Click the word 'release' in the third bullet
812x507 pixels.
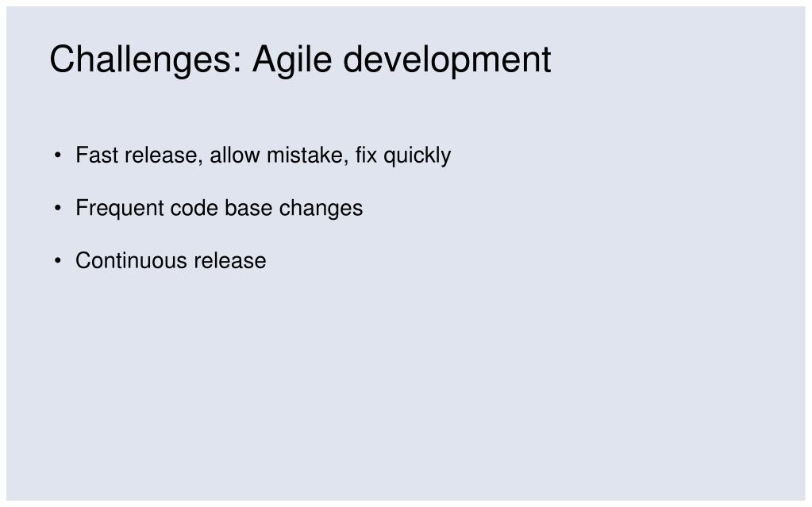pos(230,260)
